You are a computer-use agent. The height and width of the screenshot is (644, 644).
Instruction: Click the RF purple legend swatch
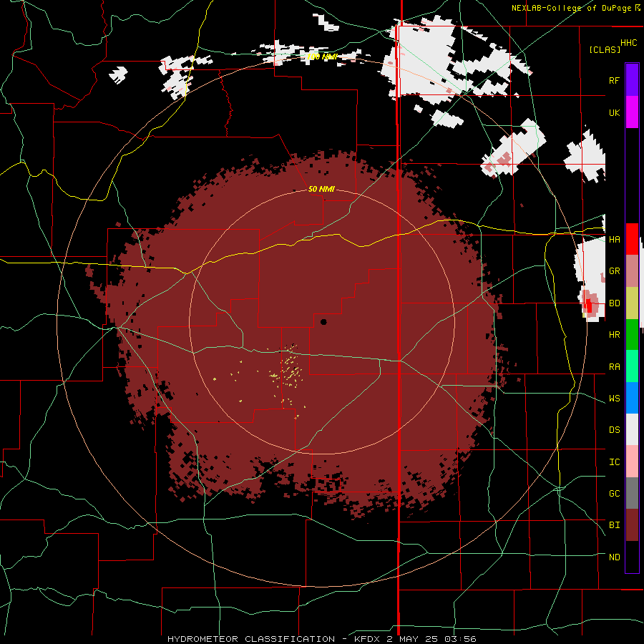tap(632, 80)
